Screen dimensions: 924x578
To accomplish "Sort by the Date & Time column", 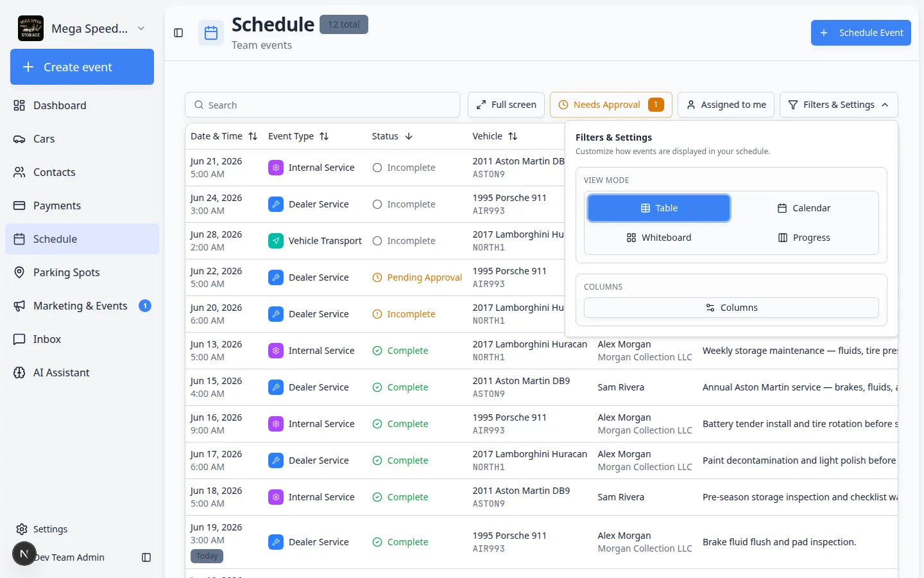I will (224, 136).
